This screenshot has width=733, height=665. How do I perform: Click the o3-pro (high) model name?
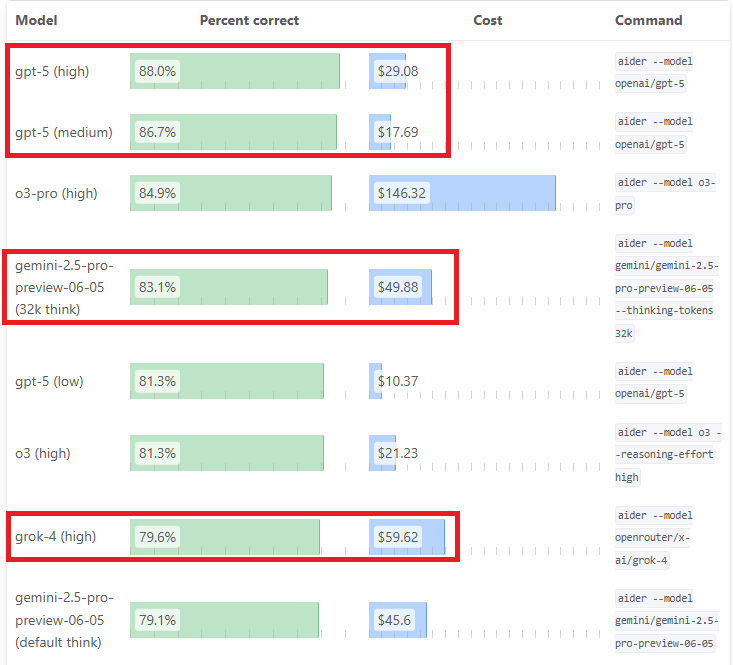click(56, 193)
